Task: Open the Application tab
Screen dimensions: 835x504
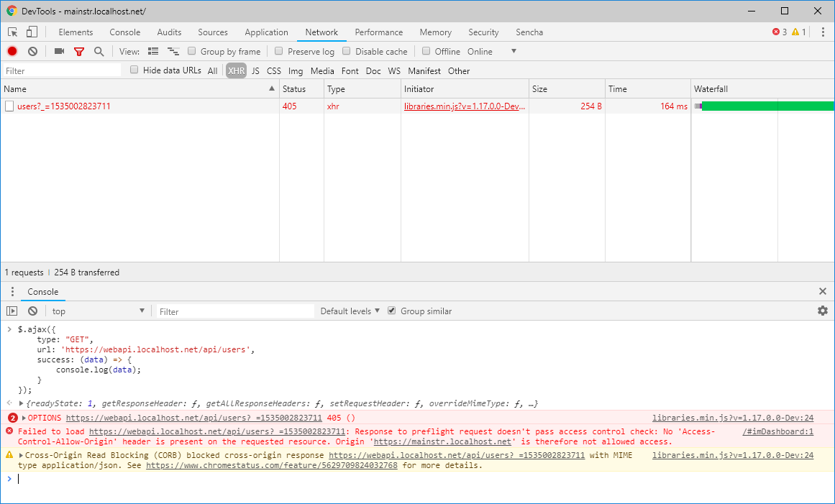Action: (x=266, y=32)
